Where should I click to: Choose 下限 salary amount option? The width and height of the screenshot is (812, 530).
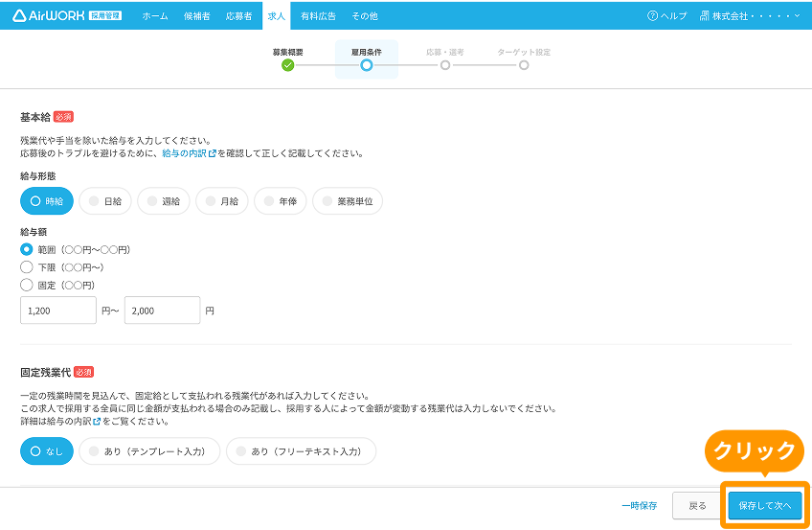point(27,267)
